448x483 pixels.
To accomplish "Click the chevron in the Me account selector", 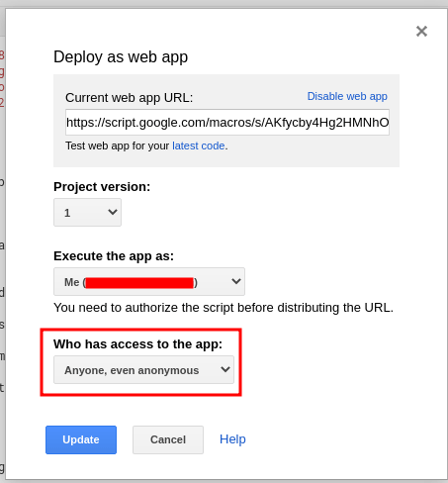I will 236,281.
